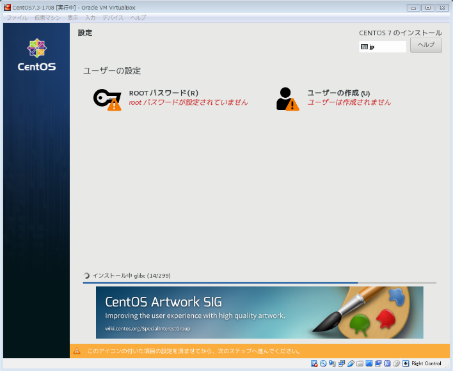
Task: Open the デバイス menu
Action: point(113,18)
